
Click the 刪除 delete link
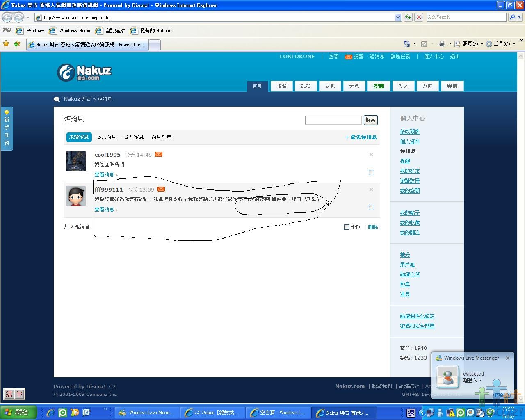coord(373,227)
